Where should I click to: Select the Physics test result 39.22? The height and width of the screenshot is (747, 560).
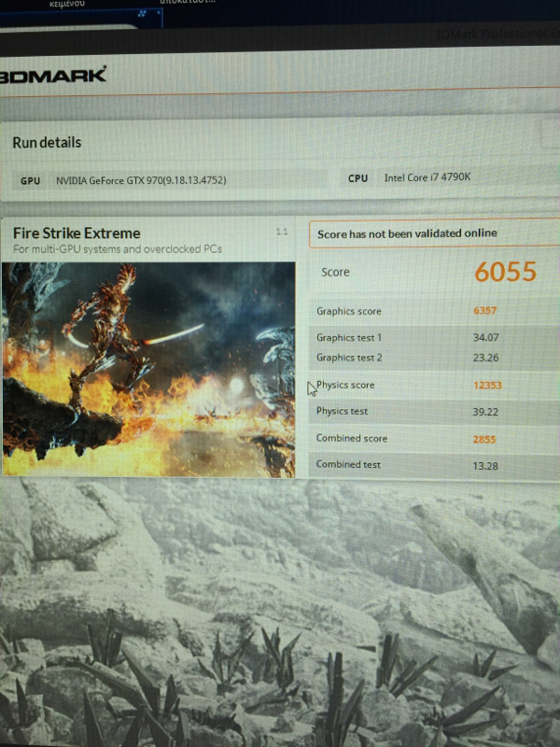(485, 412)
